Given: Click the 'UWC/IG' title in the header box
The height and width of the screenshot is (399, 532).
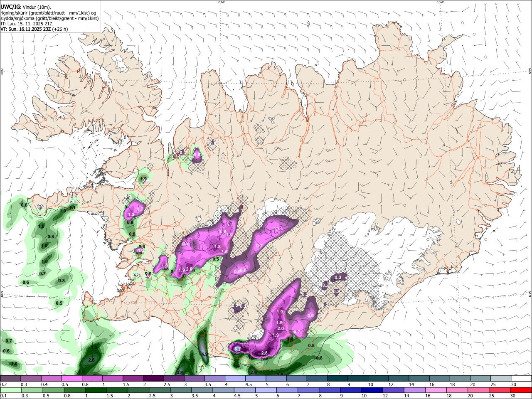Looking at the screenshot, I should pyautogui.click(x=10, y=7).
